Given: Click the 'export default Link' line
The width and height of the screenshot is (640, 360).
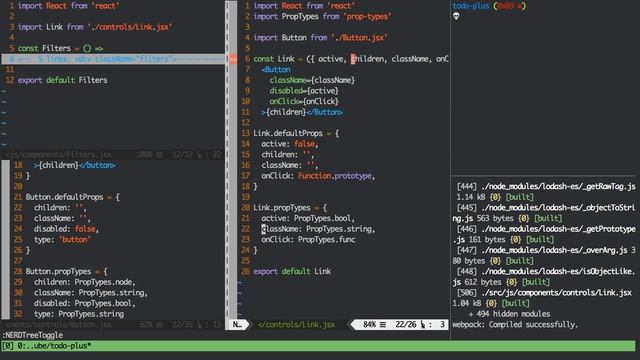Looking at the screenshot, I should (x=292, y=271).
